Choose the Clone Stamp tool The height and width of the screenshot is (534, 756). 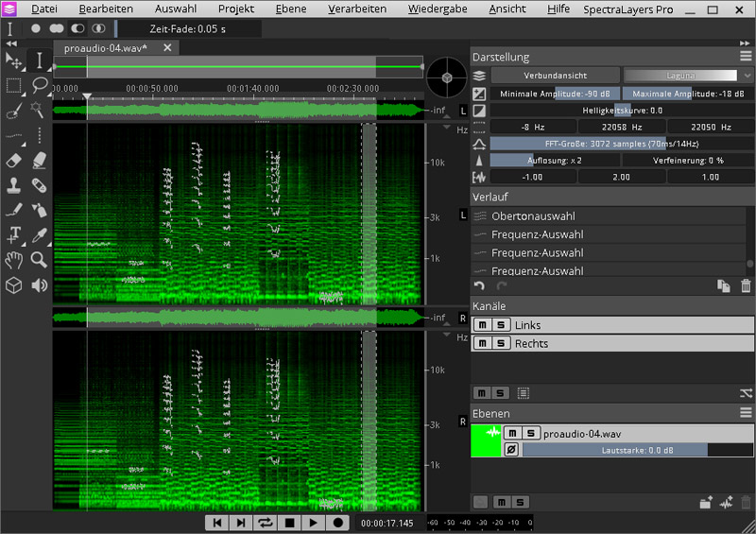[x=14, y=184]
